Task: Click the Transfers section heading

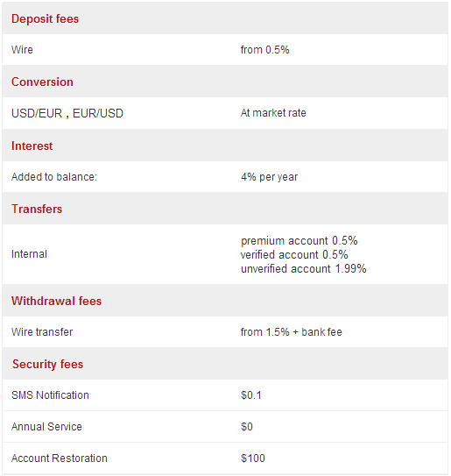Action: pos(37,209)
